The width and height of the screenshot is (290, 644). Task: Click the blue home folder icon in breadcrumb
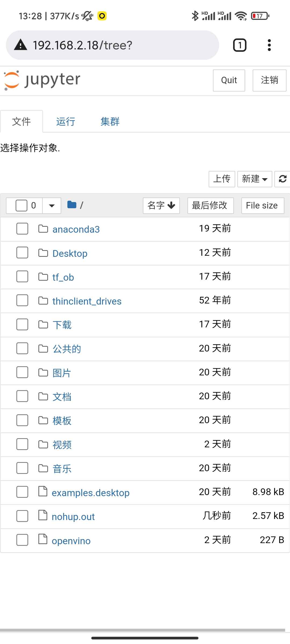(x=72, y=204)
